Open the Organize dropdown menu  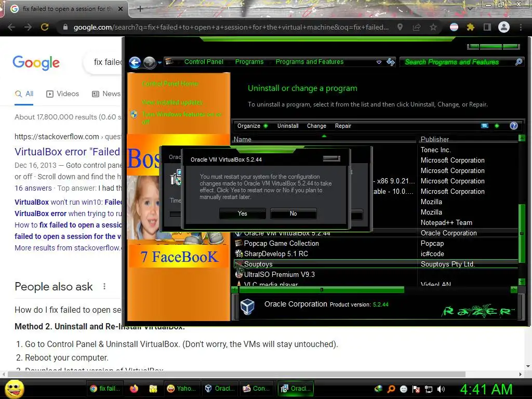[252, 126]
